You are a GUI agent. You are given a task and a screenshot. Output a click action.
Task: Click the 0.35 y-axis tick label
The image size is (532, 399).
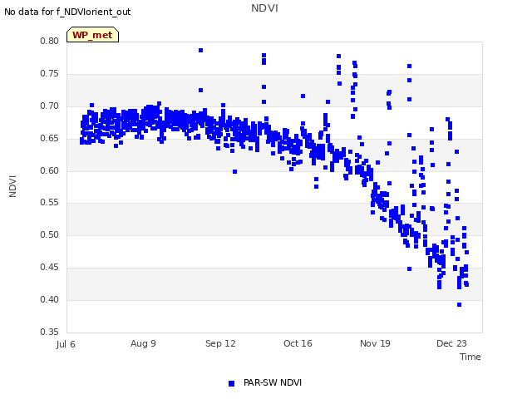point(50,332)
